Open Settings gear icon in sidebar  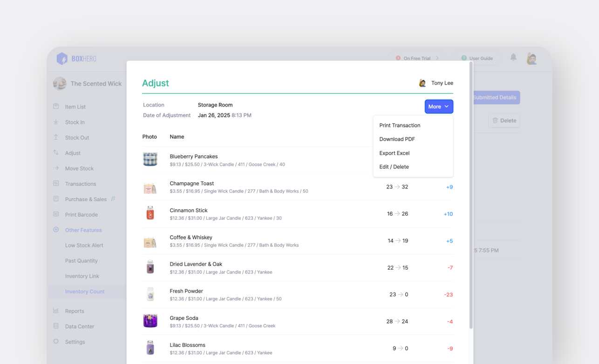click(x=56, y=342)
